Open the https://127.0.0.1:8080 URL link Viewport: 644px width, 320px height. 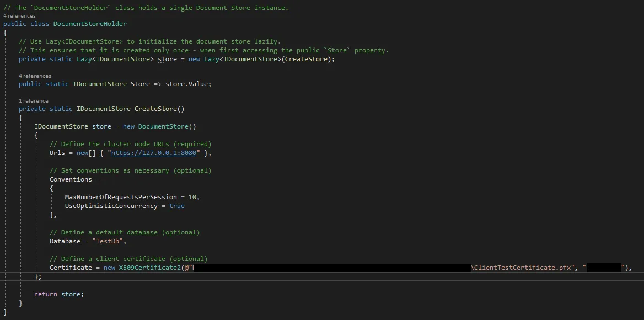tap(154, 153)
